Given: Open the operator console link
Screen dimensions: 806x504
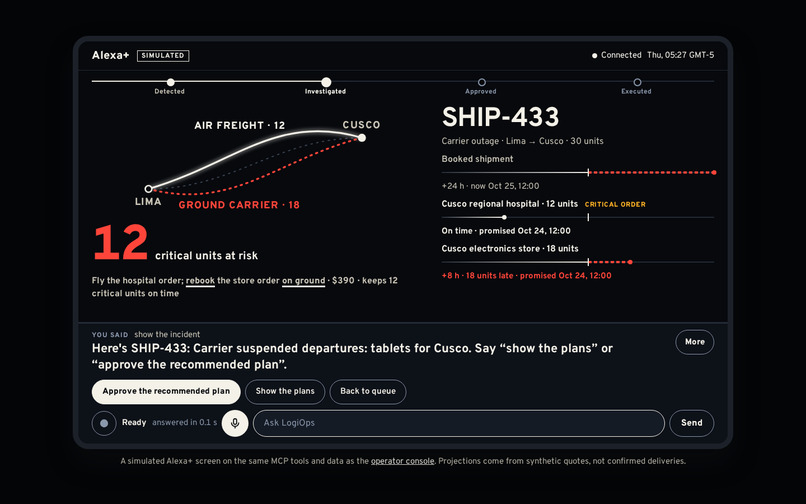Looking at the screenshot, I should click(x=402, y=461).
